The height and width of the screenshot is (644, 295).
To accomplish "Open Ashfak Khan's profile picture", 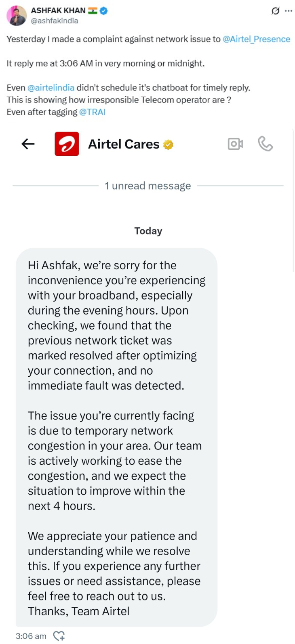I will [x=17, y=16].
